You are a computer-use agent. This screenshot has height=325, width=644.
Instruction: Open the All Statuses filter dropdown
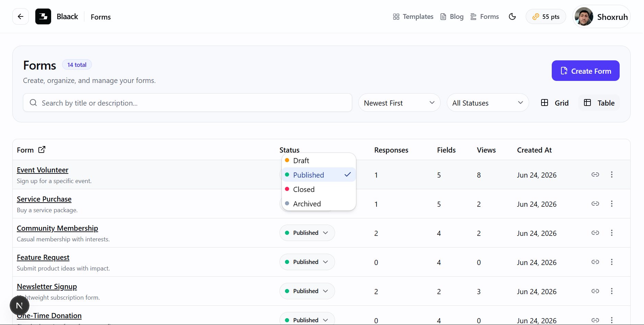tap(488, 103)
